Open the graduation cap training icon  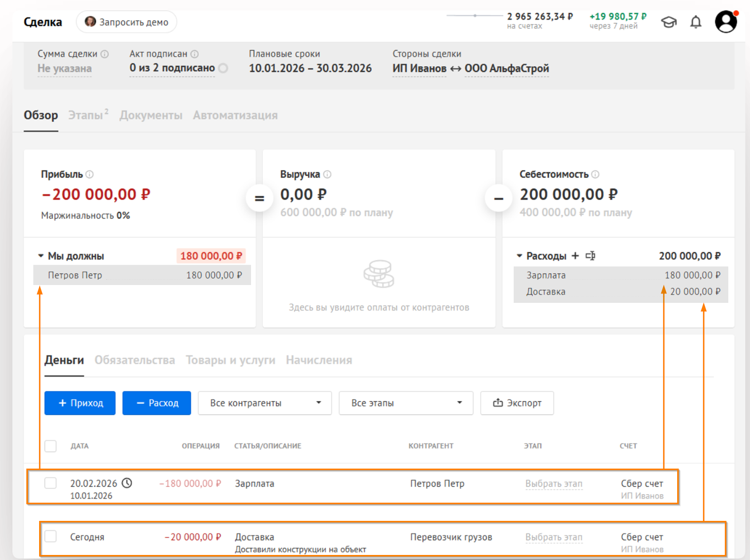point(669,22)
